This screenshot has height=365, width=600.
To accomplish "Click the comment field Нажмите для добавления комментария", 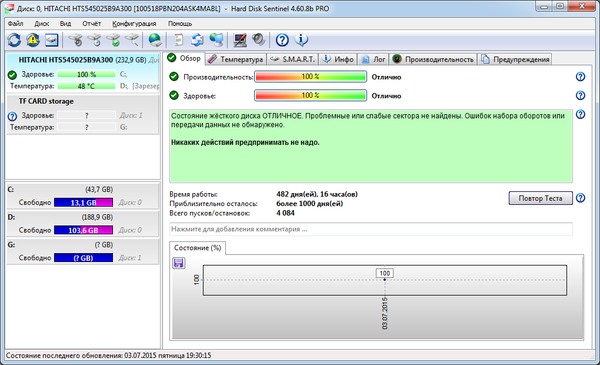I will tap(371, 229).
